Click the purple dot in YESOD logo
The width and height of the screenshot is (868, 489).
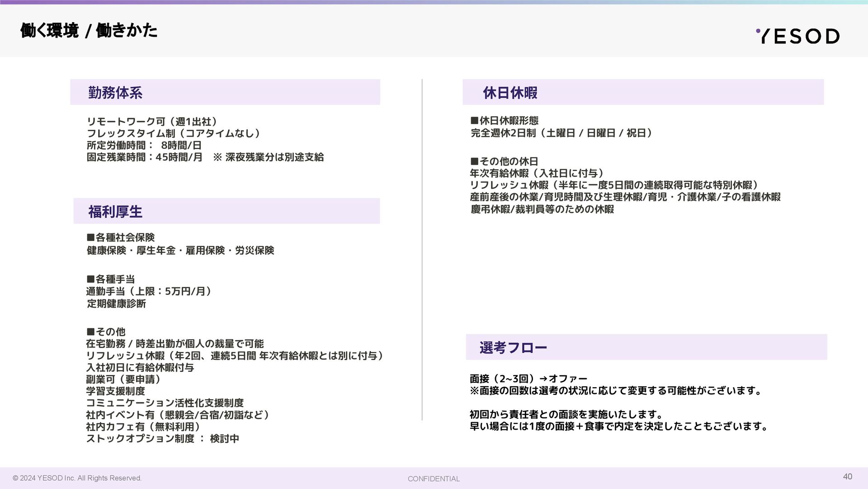(758, 31)
